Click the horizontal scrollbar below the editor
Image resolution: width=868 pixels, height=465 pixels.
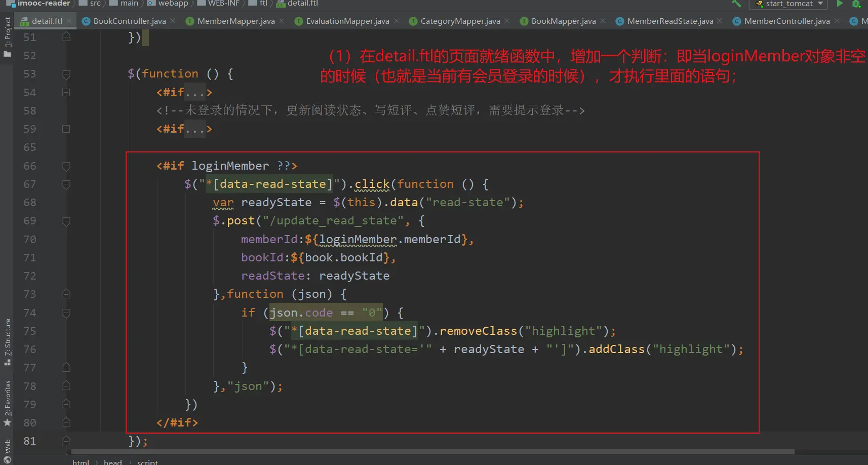click(x=432, y=451)
